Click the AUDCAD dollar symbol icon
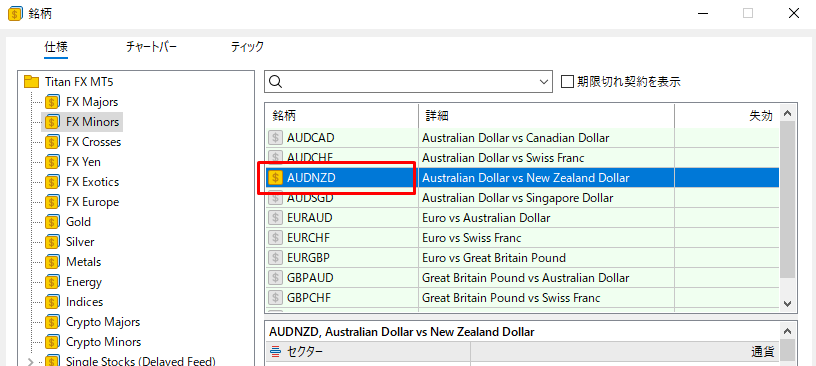Screen dimensions: 816x366 click(275, 138)
